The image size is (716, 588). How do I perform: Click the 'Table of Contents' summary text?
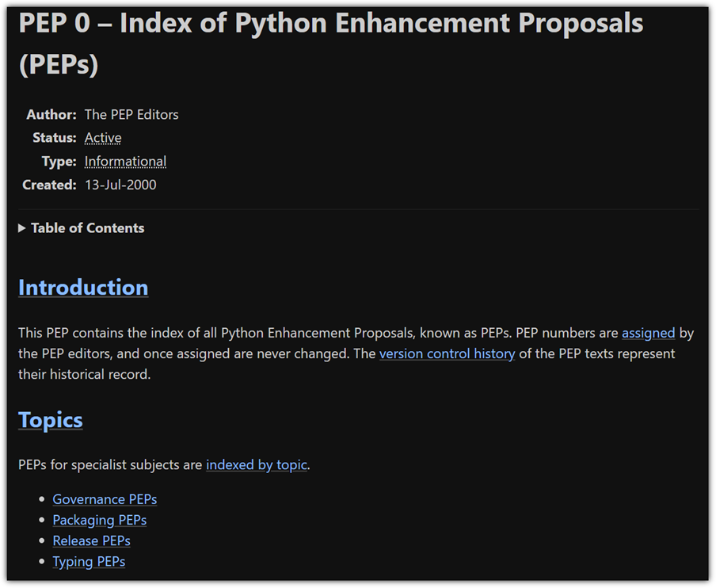point(88,228)
